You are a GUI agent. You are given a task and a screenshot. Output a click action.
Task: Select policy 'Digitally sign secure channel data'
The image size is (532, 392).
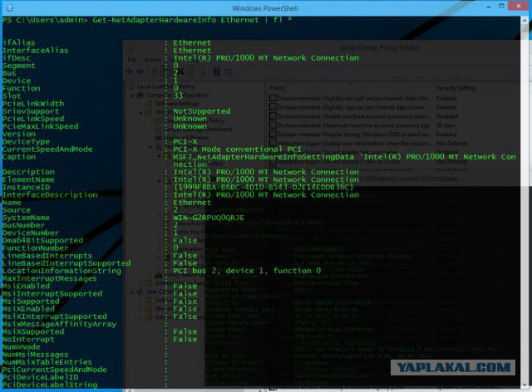354,107
